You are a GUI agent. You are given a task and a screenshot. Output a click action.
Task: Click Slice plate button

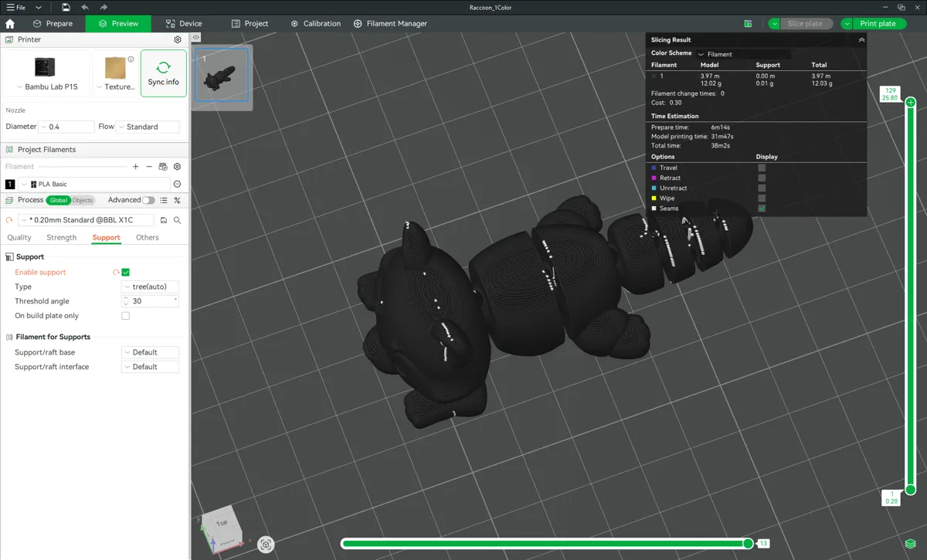point(805,24)
